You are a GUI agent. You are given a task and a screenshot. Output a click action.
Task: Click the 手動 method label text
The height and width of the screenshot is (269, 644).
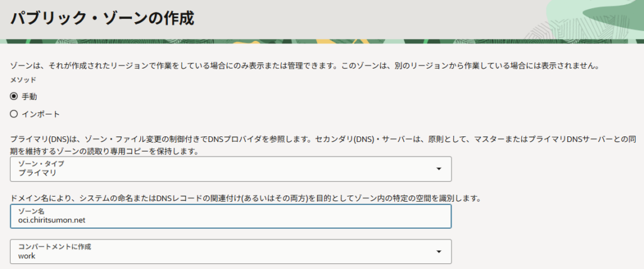tap(30, 96)
